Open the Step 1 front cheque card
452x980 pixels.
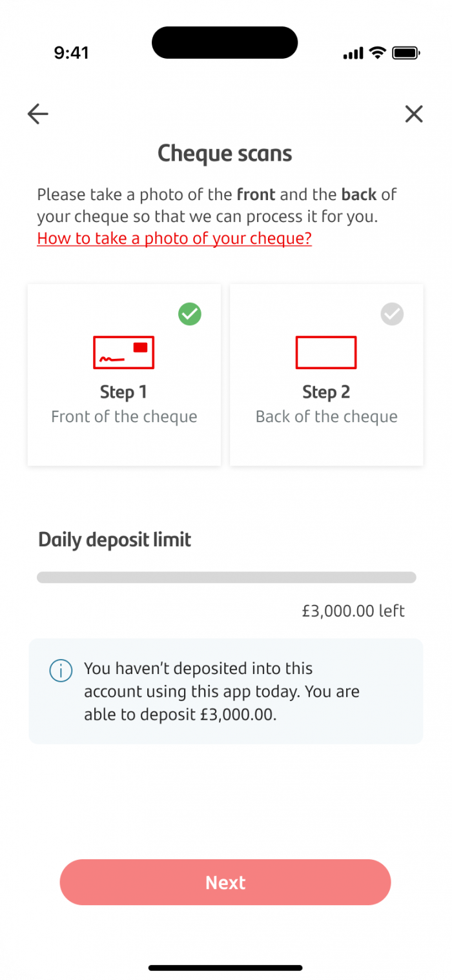point(123,374)
